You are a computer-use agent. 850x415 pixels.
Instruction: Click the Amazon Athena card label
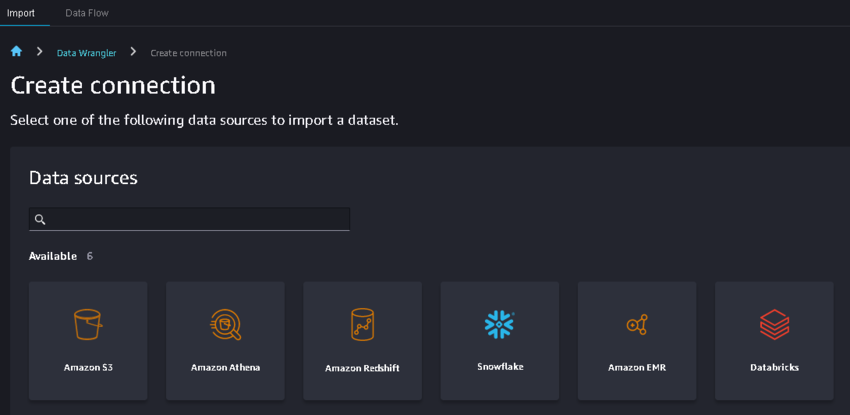tap(226, 367)
